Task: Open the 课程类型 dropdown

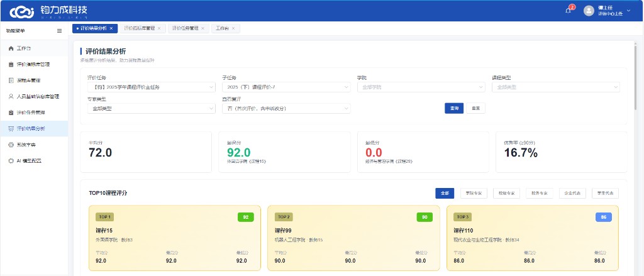Action: click(x=556, y=87)
